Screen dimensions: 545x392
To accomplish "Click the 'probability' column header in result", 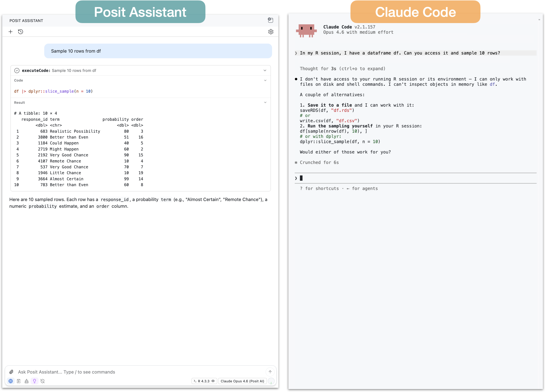I will click(115, 119).
